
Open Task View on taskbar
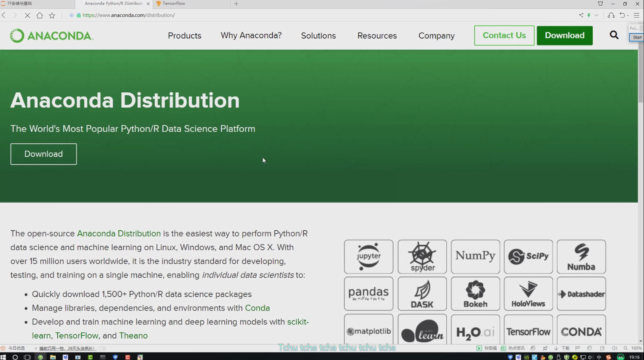(x=27, y=357)
